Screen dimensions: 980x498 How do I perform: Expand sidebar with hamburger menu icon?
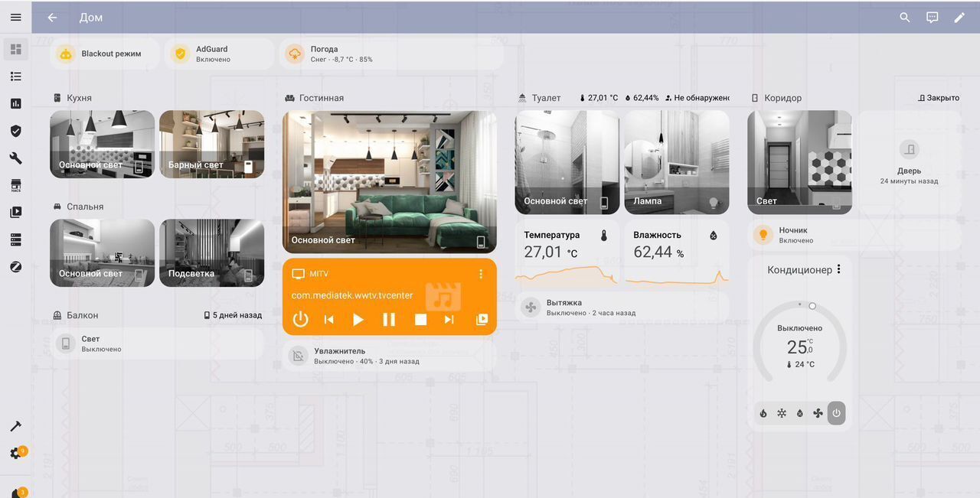pos(16,18)
